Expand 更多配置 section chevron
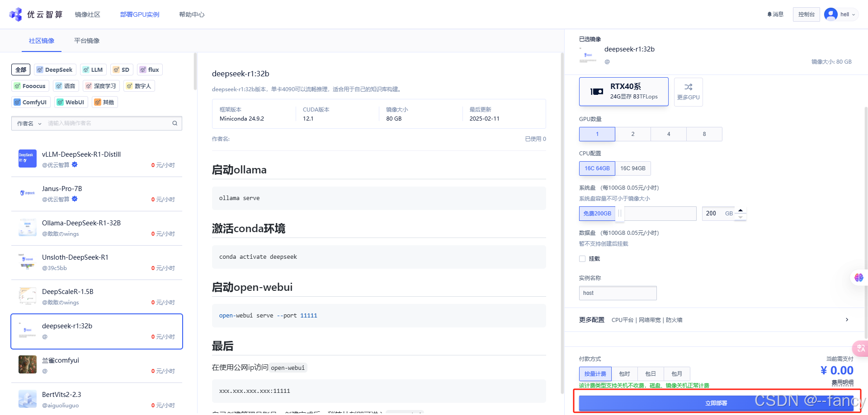Viewport: 868px width, 415px height. (x=847, y=320)
